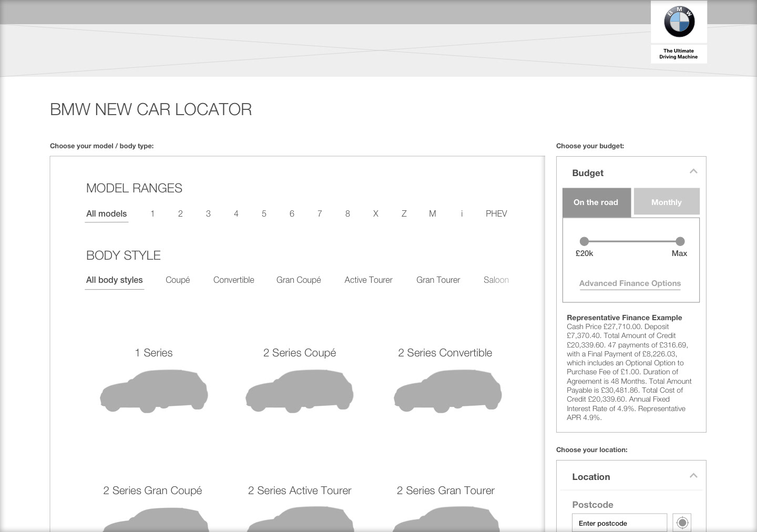Click the 2 Series Gran Coupé label

(x=152, y=490)
